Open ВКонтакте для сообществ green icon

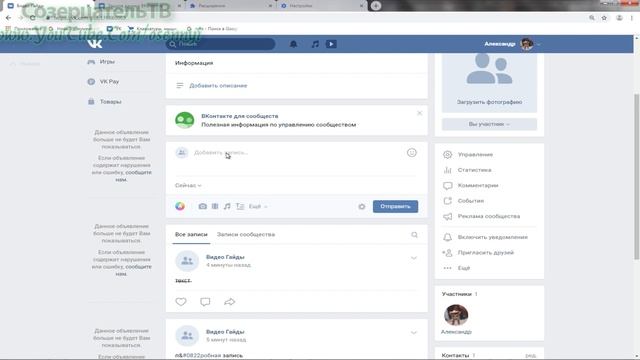184,120
